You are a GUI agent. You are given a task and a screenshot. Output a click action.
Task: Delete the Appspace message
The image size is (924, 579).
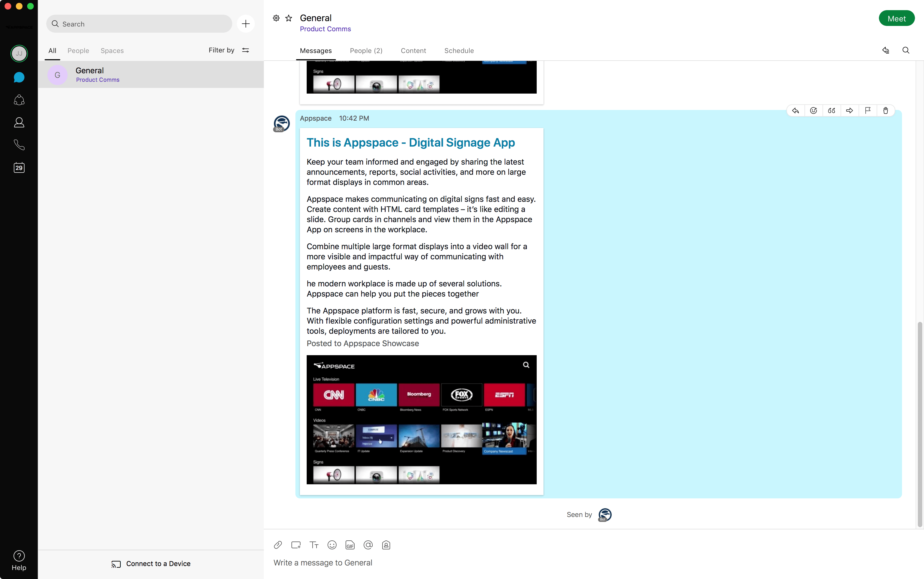point(885,110)
